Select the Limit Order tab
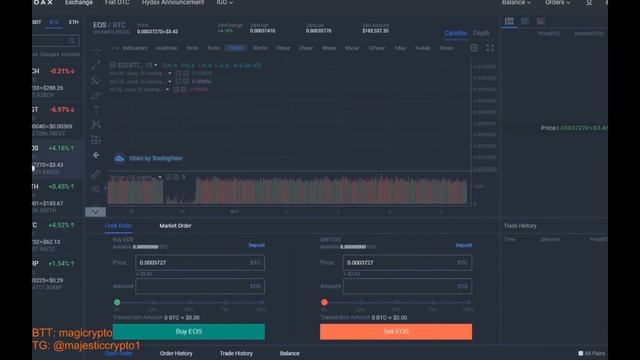 tap(118, 226)
